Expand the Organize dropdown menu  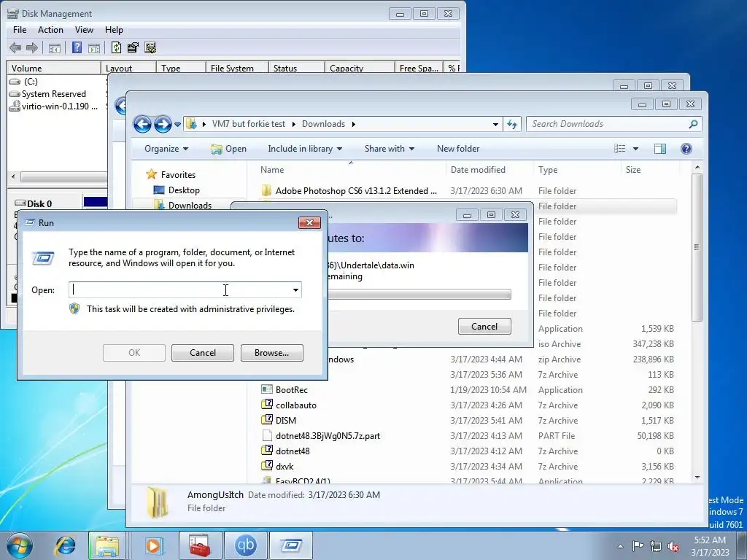pos(166,149)
